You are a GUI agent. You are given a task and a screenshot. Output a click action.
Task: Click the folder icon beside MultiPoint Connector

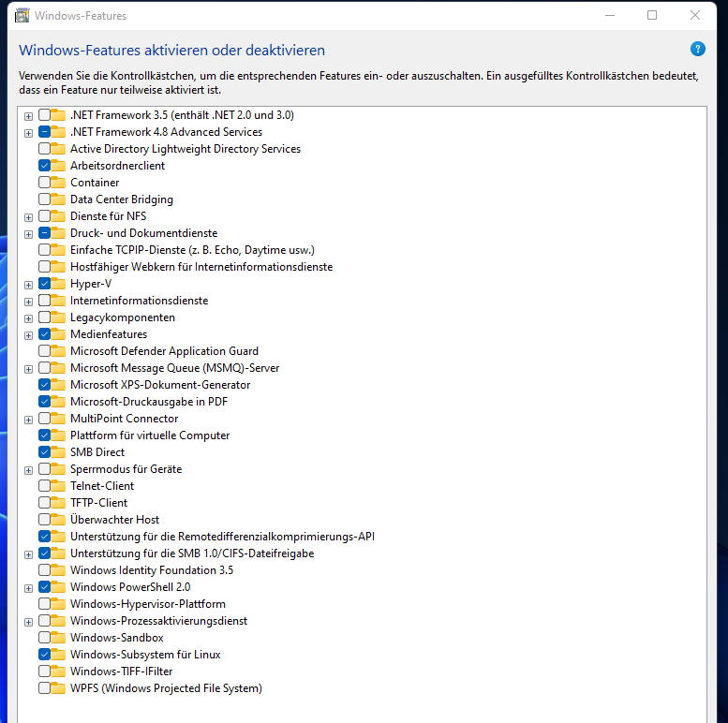pyautogui.click(x=58, y=419)
